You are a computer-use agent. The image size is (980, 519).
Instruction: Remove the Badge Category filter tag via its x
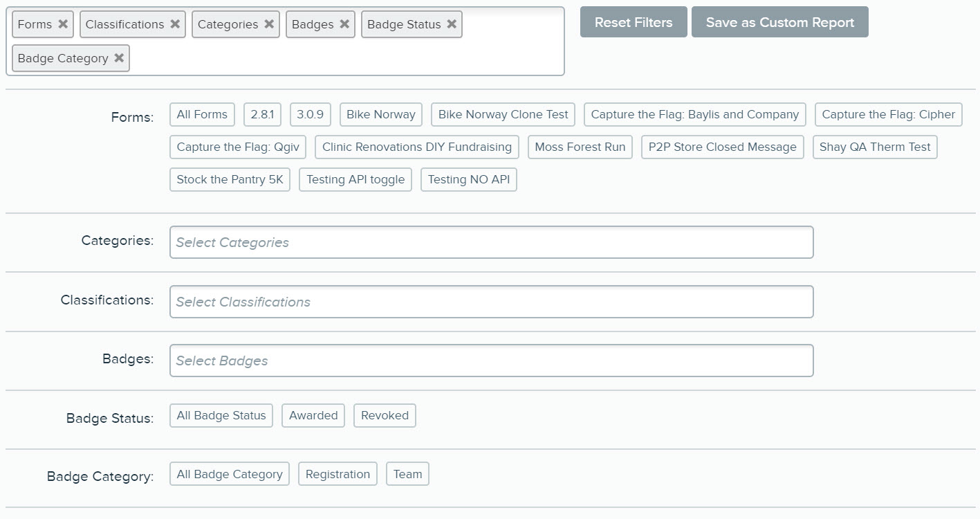(119, 58)
